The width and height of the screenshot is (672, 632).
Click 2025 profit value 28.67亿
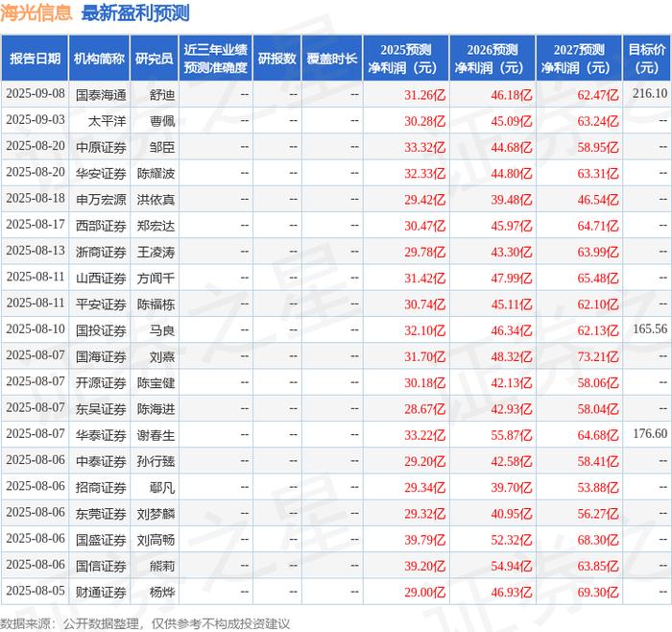[x=424, y=408]
